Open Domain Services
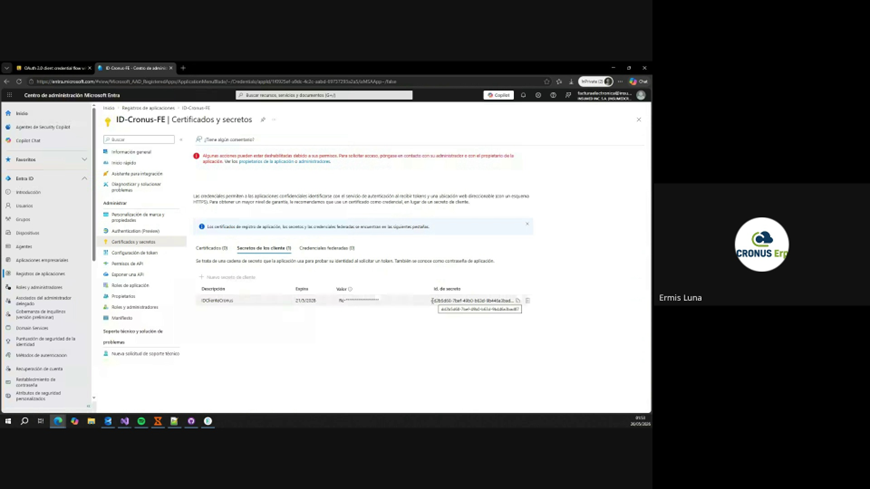The height and width of the screenshot is (489, 870). (32, 328)
